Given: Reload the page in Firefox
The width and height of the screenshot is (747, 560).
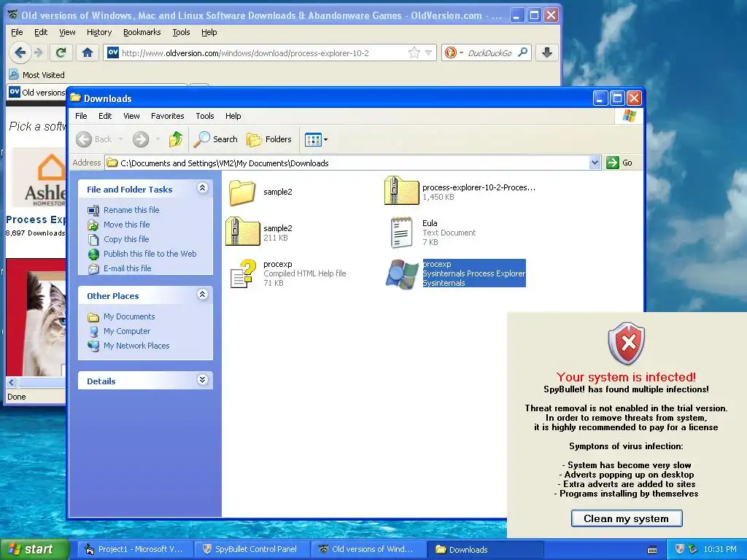Looking at the screenshot, I should tap(61, 52).
